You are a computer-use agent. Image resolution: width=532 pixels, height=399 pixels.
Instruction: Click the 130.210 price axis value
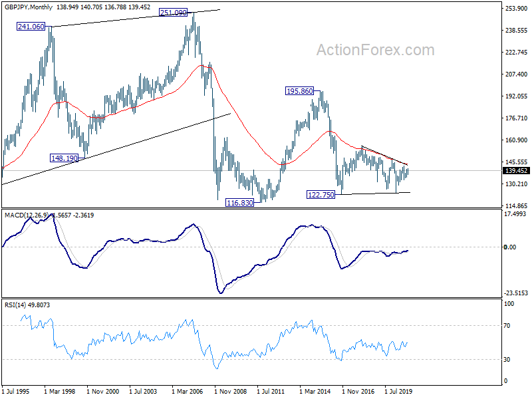(x=516, y=184)
